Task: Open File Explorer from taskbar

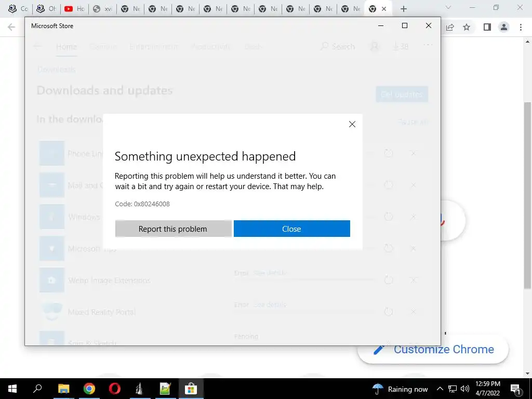Action: [63, 389]
